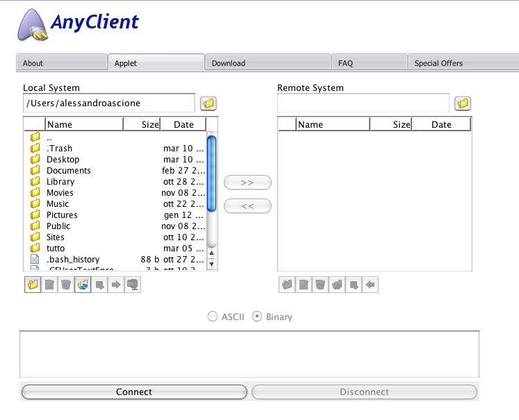Click the remote rename file icon
Image resolution: width=519 pixels, height=420 pixels.
304,285
